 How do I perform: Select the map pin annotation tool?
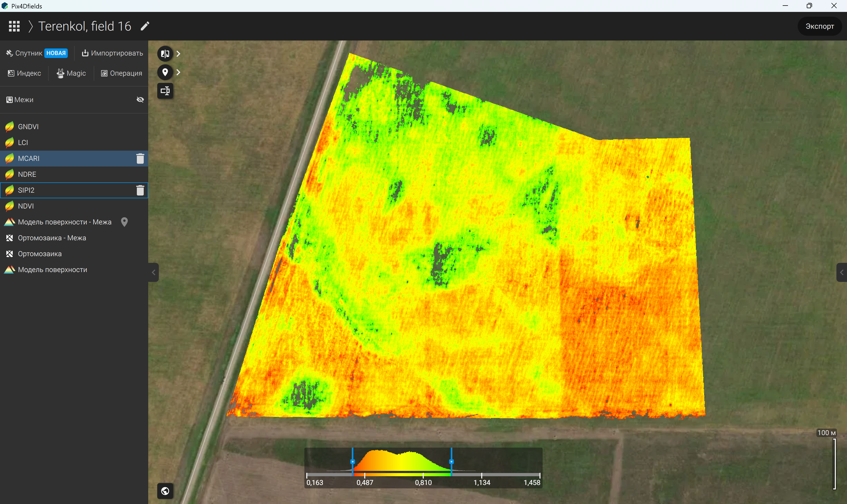165,72
